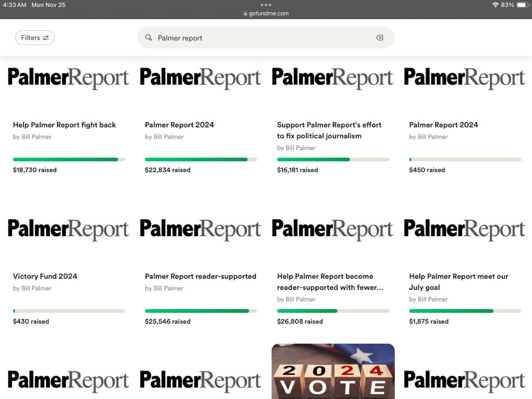Click the "$16,181 raised" amount

pos(297,170)
